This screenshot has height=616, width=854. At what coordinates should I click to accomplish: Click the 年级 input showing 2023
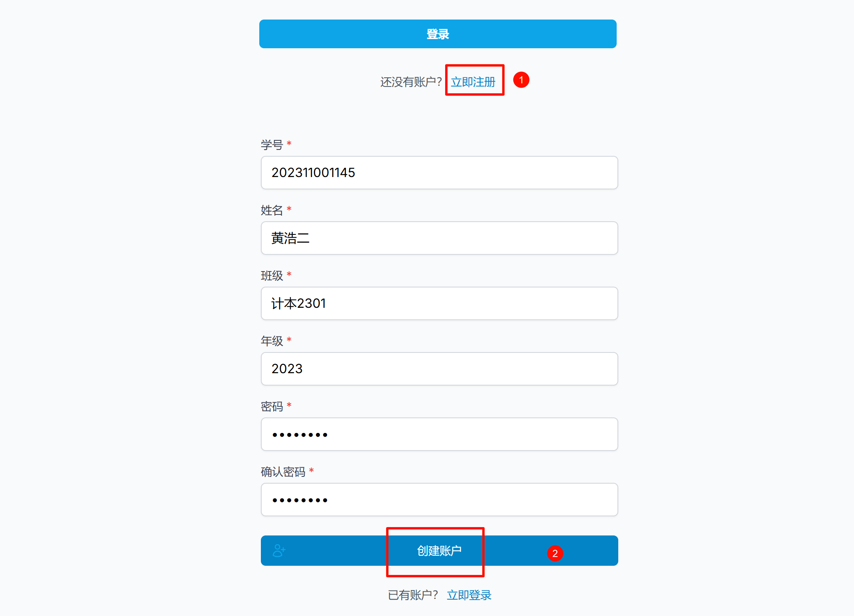pyautogui.click(x=439, y=369)
